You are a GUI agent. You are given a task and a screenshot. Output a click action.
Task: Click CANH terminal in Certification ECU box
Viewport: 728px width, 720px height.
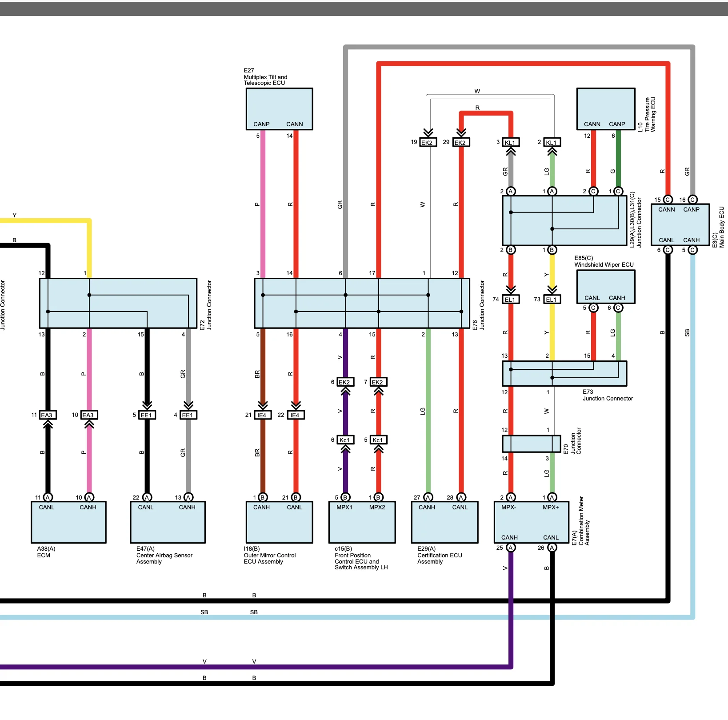(427, 507)
